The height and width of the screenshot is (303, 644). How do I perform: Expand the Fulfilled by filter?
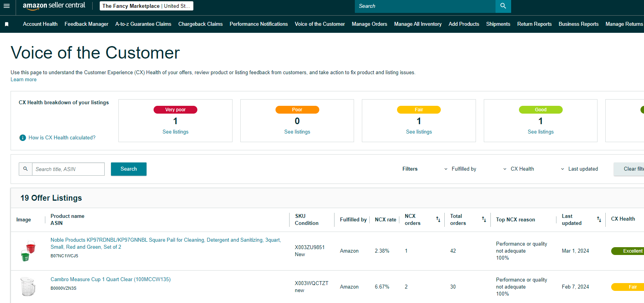tap(460, 169)
